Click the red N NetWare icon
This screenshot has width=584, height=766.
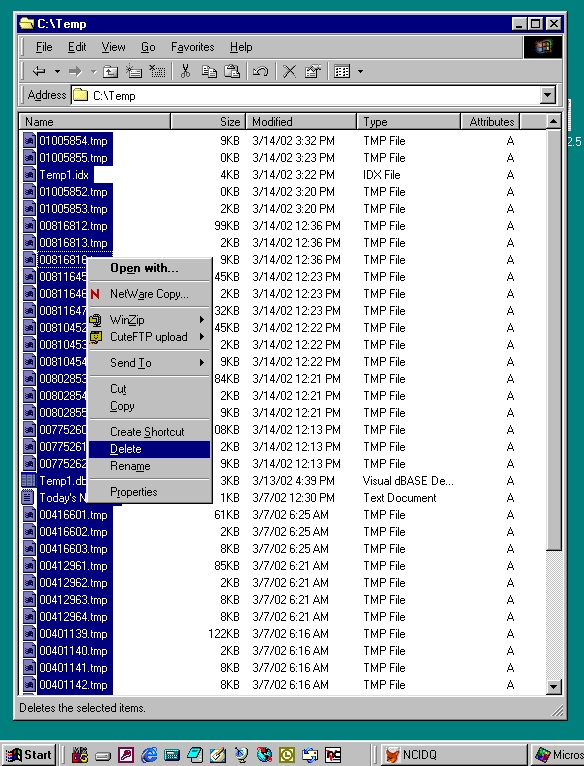coord(95,294)
